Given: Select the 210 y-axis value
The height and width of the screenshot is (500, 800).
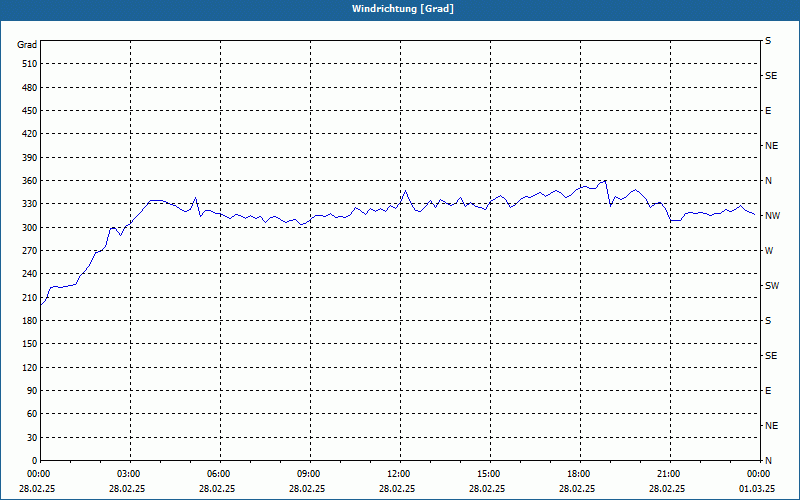Looking at the screenshot, I should tap(30, 297).
